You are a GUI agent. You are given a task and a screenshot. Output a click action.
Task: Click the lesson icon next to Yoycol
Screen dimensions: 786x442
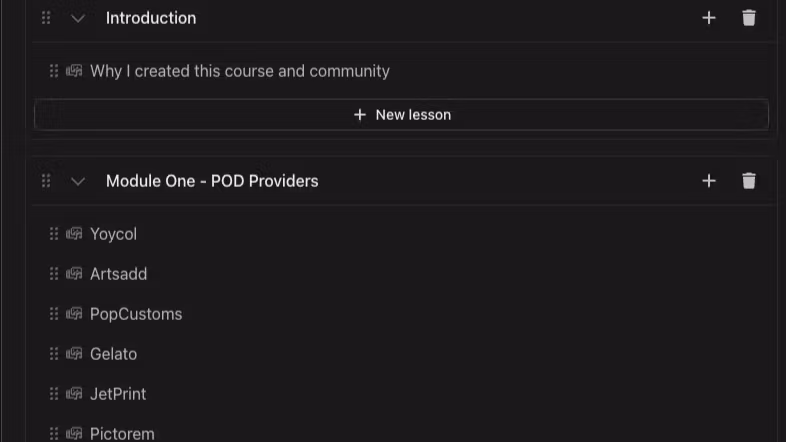[x=74, y=234]
